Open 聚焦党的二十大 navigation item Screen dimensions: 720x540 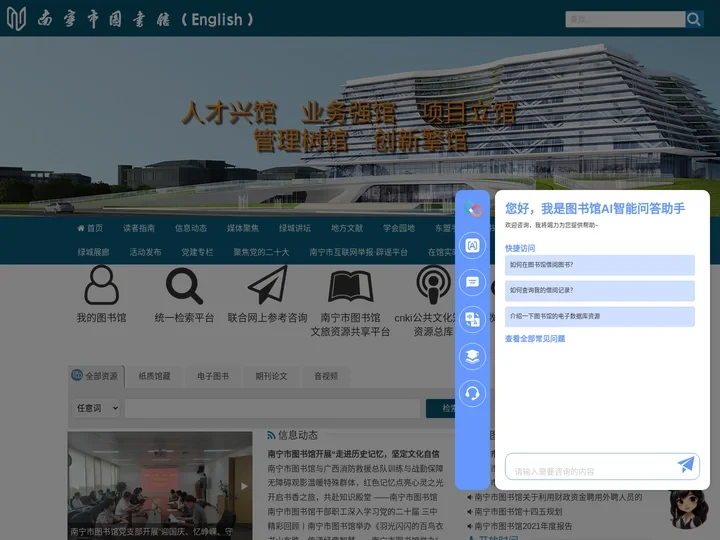click(x=261, y=252)
